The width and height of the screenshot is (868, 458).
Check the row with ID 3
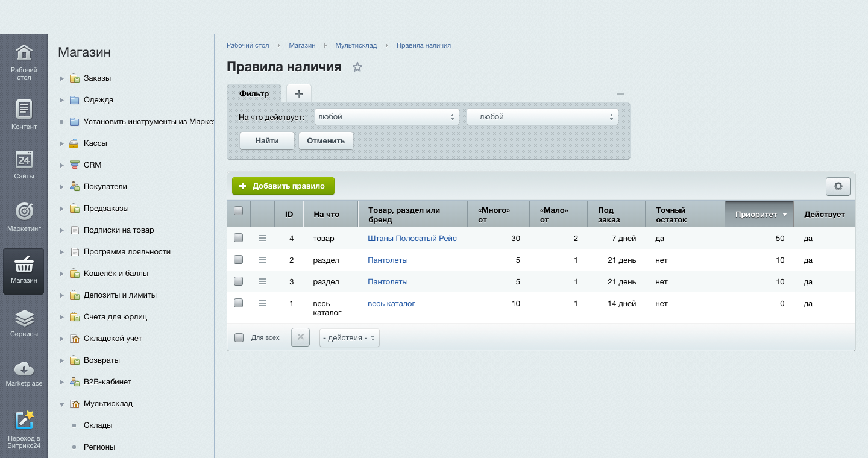click(238, 281)
